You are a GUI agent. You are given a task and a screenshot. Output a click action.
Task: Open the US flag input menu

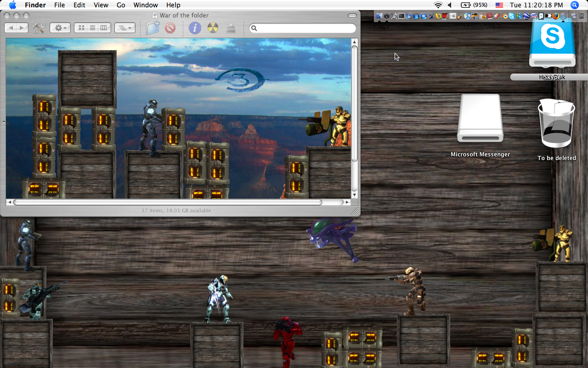pyautogui.click(x=499, y=5)
